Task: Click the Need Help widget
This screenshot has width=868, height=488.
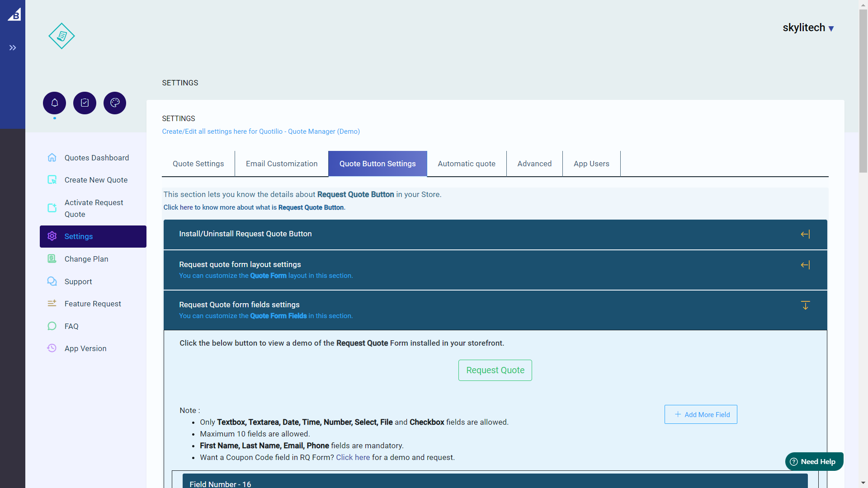Action: pos(814,461)
